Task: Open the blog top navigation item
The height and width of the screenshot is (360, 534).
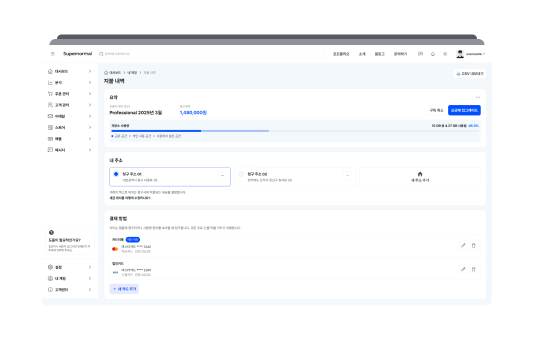Action: click(379, 54)
